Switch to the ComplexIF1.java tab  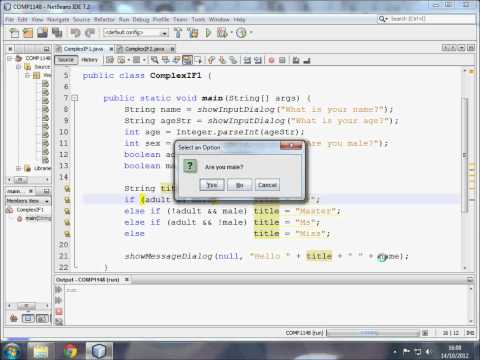tap(83, 49)
